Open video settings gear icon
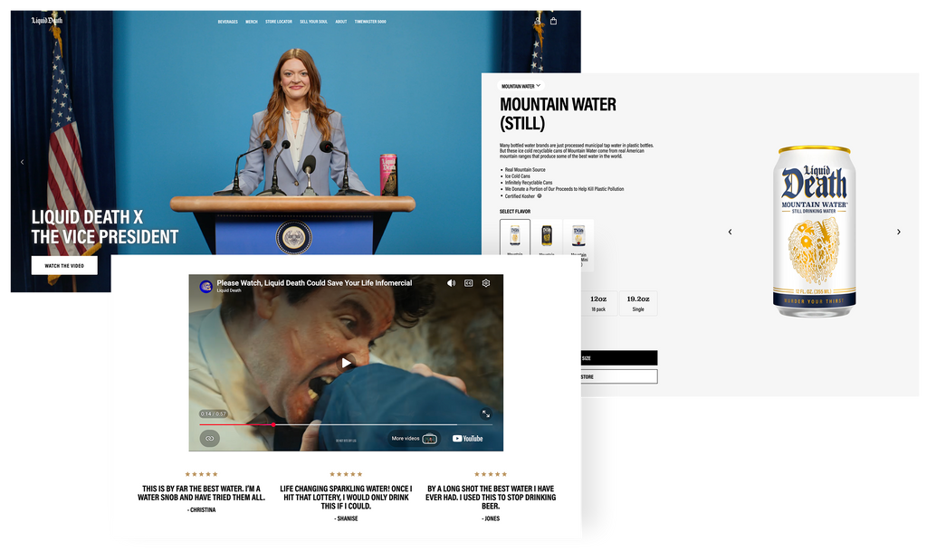This screenshot has width=927, height=560. 486,283
